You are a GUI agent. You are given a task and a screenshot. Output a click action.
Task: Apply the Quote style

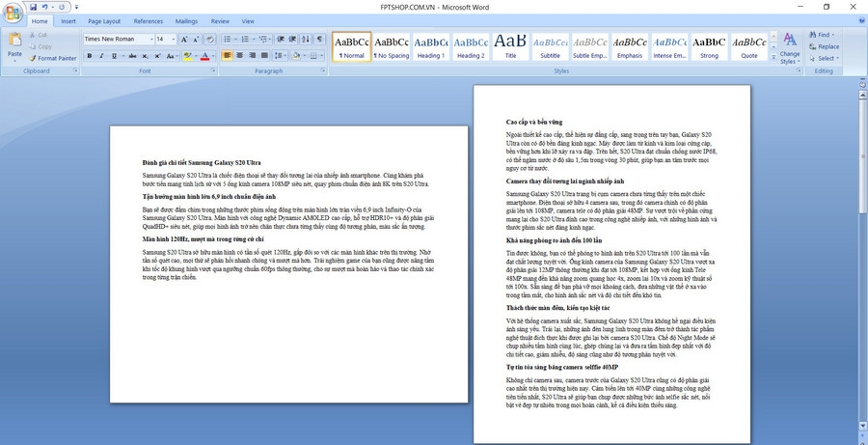[x=749, y=46]
